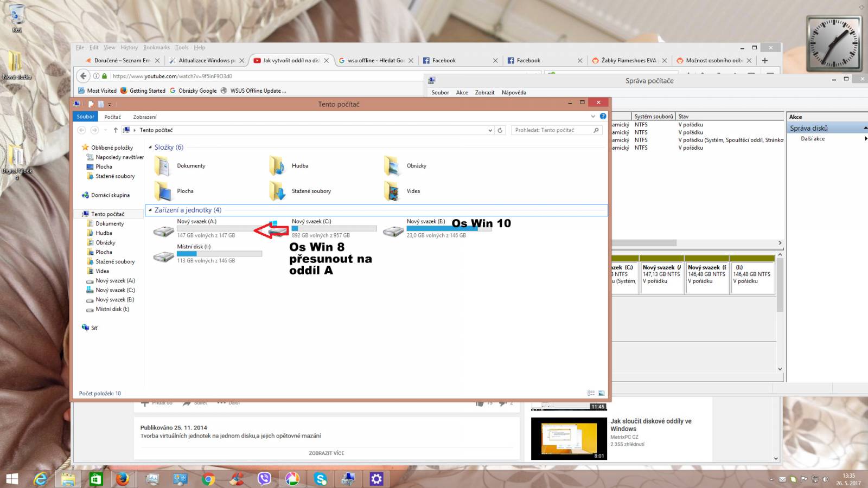Open the Nápověda menu in Správa počítače

[514, 93]
